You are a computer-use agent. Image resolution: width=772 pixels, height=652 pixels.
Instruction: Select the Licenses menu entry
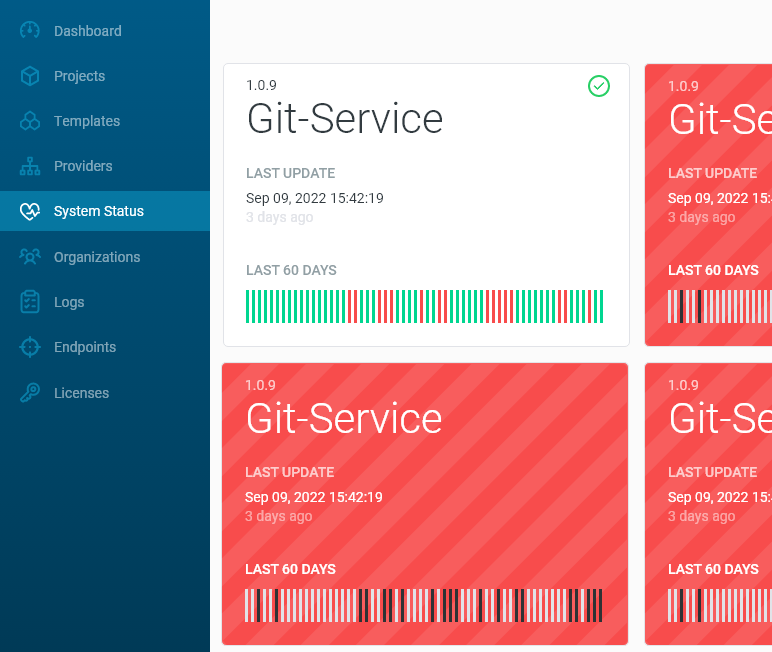(81, 393)
